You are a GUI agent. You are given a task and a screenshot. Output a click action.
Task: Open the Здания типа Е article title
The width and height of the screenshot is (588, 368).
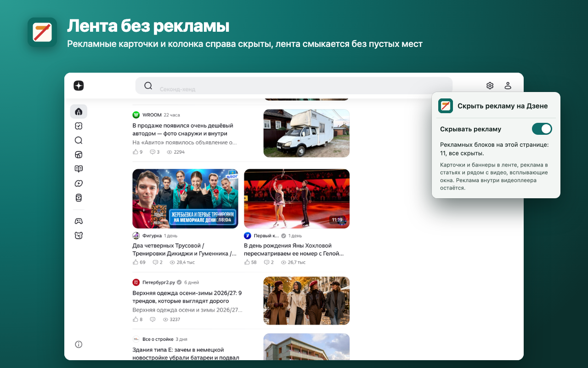click(186, 354)
